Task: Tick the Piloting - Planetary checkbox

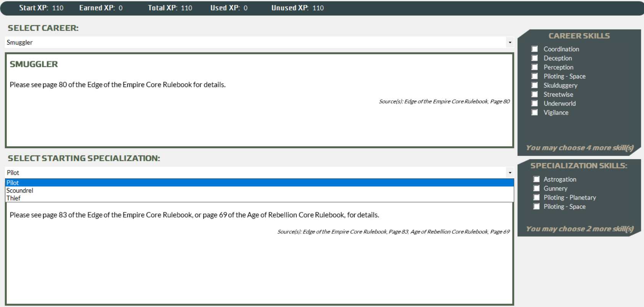Action: tap(536, 197)
